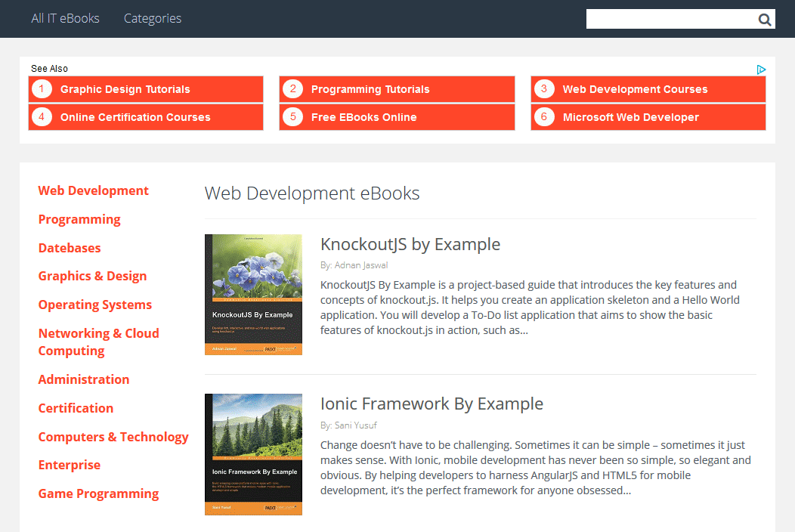Select the Programming category in sidebar
This screenshot has width=795, height=532.
tap(79, 219)
